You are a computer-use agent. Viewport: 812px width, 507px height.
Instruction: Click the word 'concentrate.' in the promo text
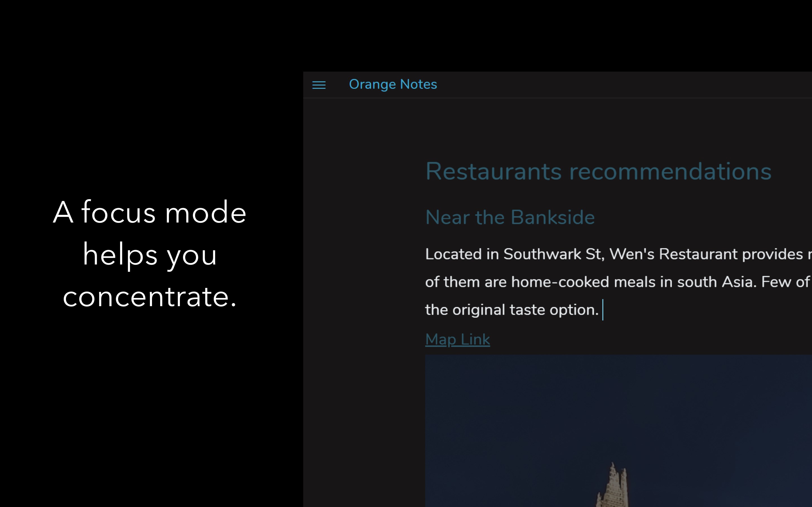coord(150,297)
